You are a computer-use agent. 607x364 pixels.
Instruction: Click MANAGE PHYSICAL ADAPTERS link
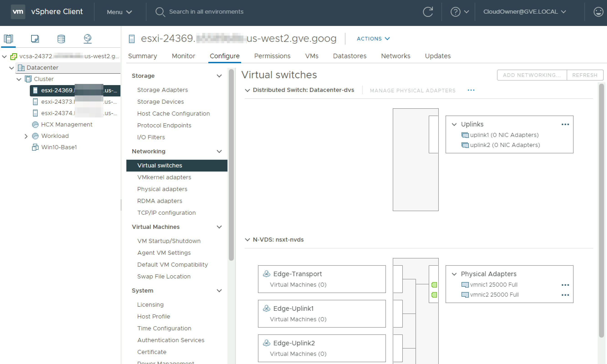[413, 91]
